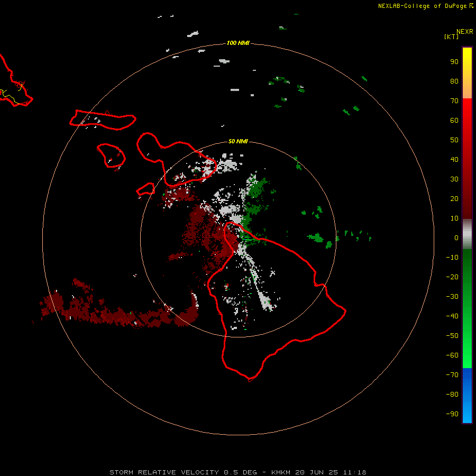This screenshot has width=476, height=476.
Task: Click the 100 NMI range ring label
Action: (x=238, y=43)
